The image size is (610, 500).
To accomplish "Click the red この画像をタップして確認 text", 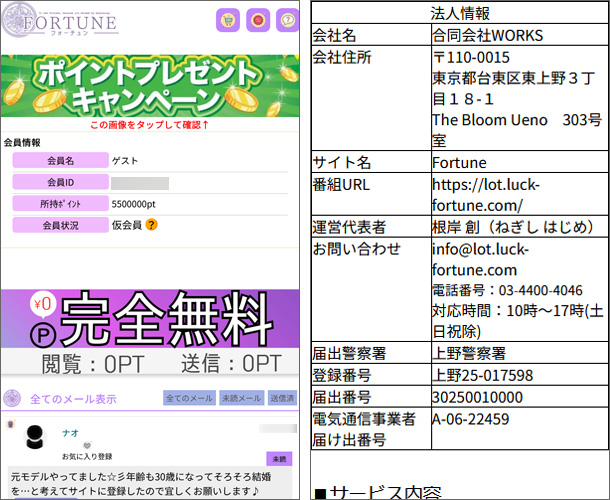I will (x=150, y=126).
